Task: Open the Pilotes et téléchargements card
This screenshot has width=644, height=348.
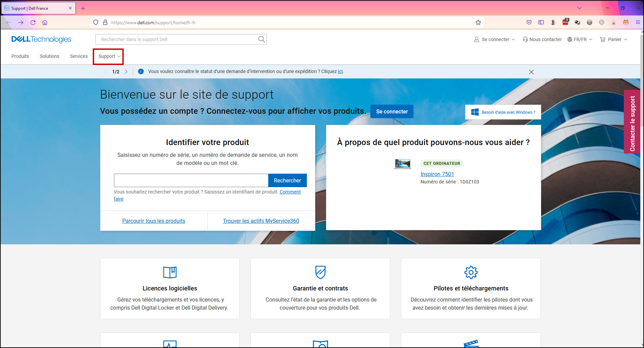Action: (x=471, y=288)
